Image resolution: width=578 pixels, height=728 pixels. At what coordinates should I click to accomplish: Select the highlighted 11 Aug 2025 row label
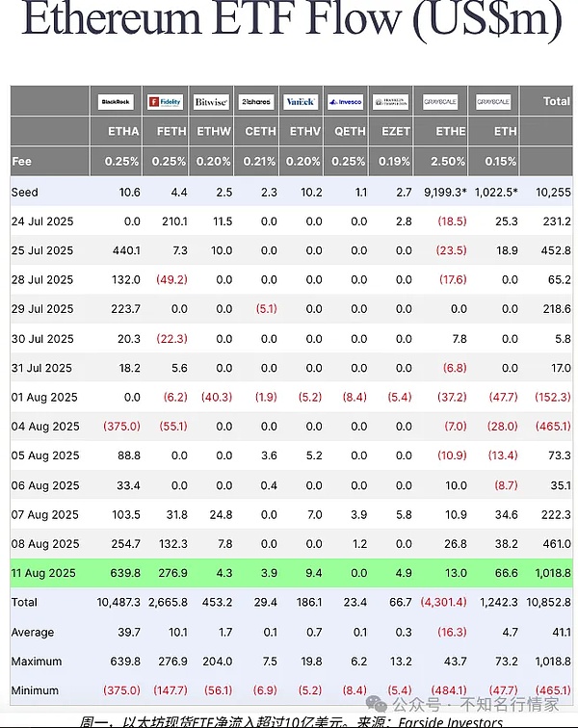click(x=42, y=572)
